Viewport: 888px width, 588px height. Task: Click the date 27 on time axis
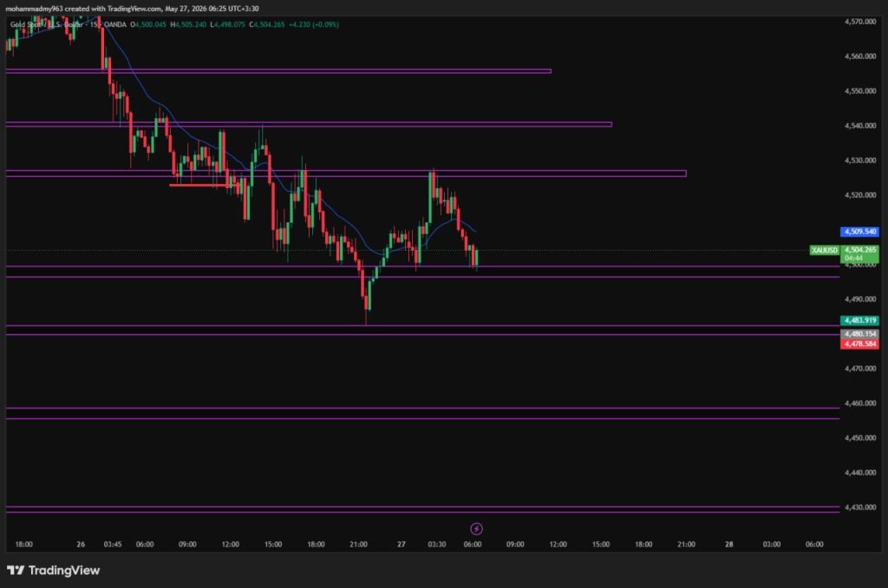401,545
